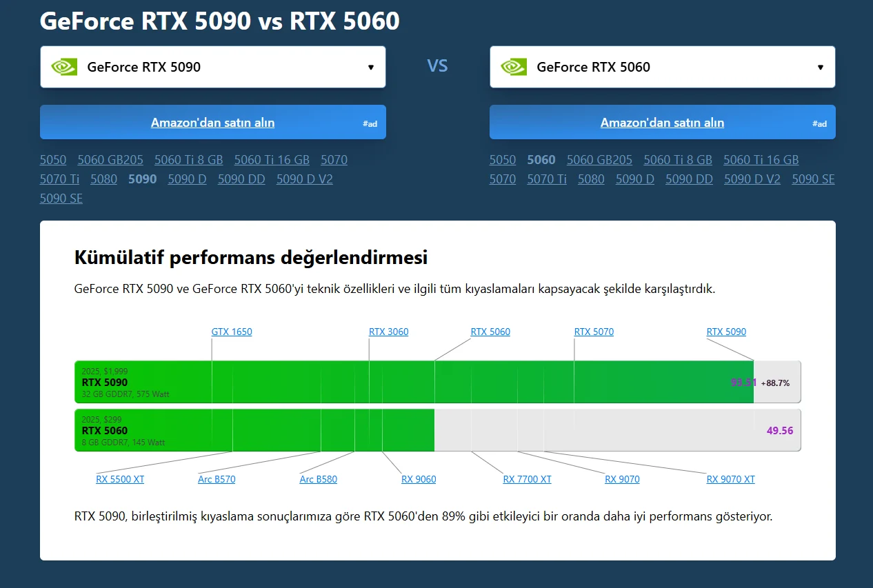This screenshot has width=873, height=588.
Task: Pick 5090 DD link under left GPU
Action: [241, 179]
